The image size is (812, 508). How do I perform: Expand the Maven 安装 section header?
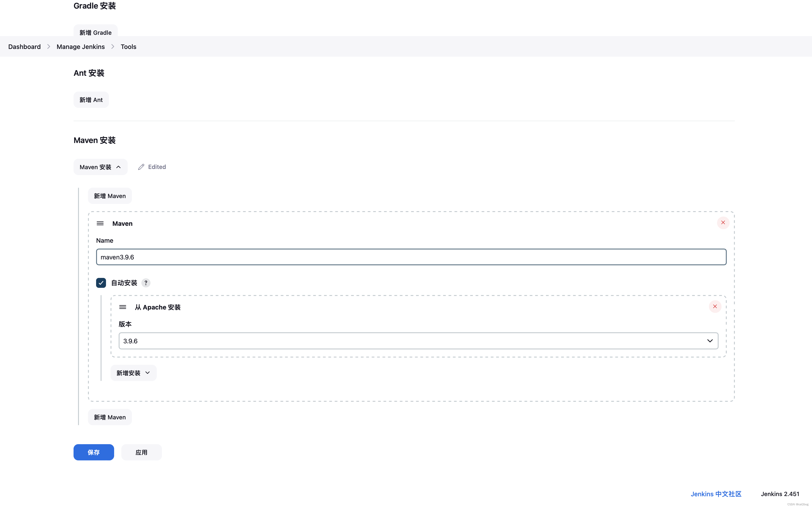(x=100, y=167)
